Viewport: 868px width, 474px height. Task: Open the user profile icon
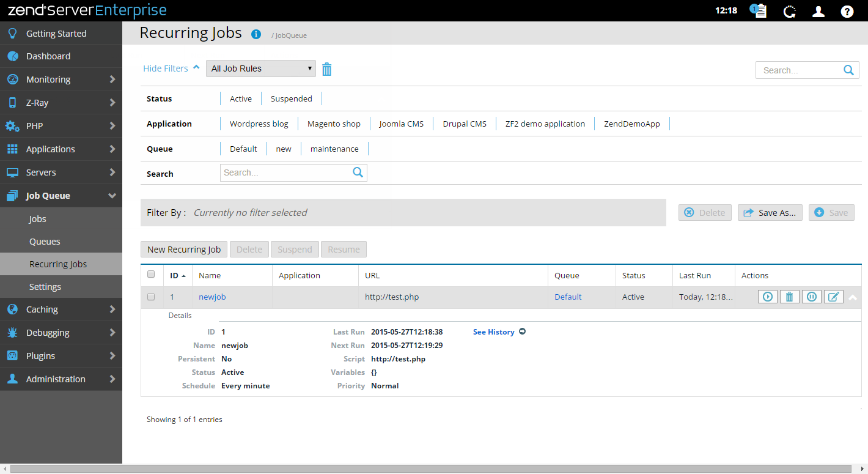pyautogui.click(x=818, y=11)
